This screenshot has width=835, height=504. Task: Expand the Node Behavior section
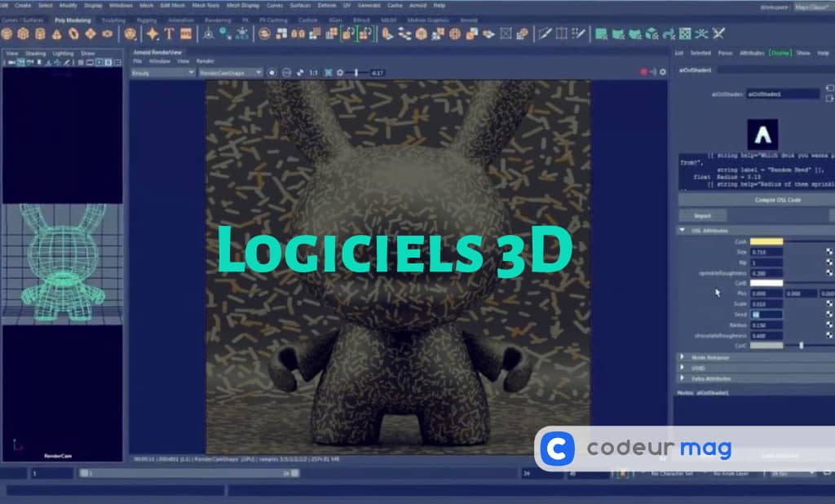tap(683, 357)
